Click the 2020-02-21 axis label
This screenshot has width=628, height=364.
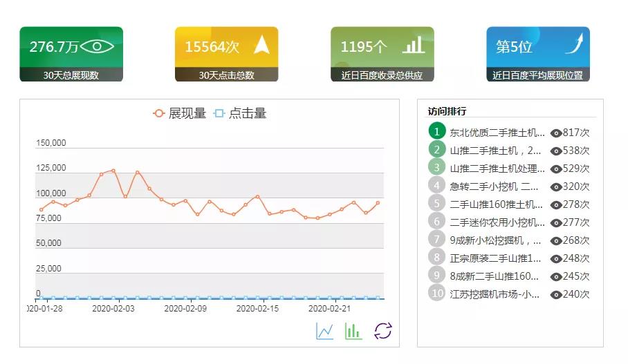pyautogui.click(x=329, y=309)
